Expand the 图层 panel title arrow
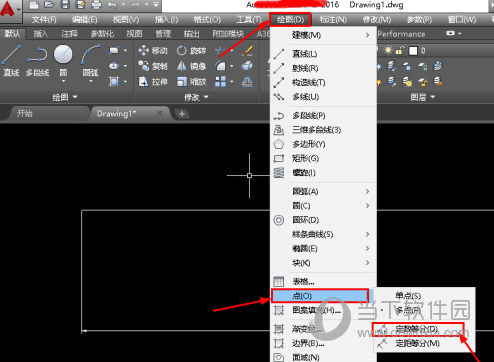The height and width of the screenshot is (362, 494). (433, 97)
